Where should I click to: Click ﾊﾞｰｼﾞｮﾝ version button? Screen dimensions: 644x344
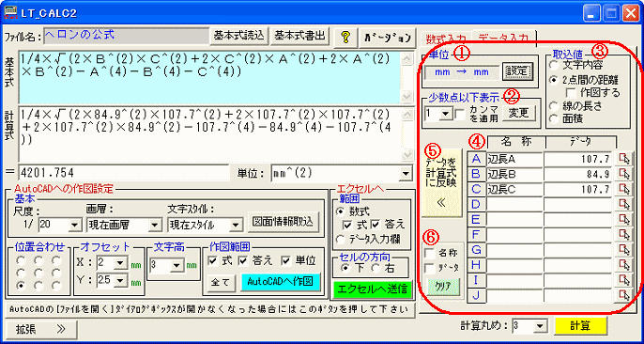(388, 37)
